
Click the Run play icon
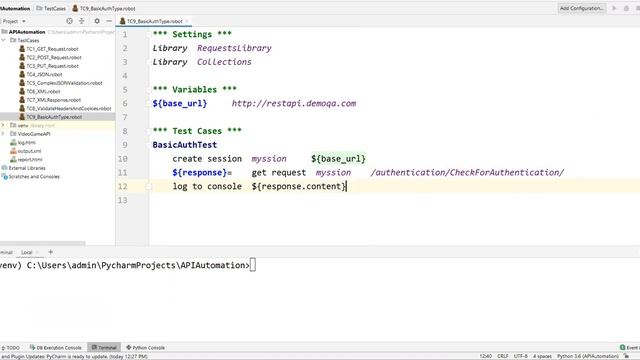(x=614, y=8)
